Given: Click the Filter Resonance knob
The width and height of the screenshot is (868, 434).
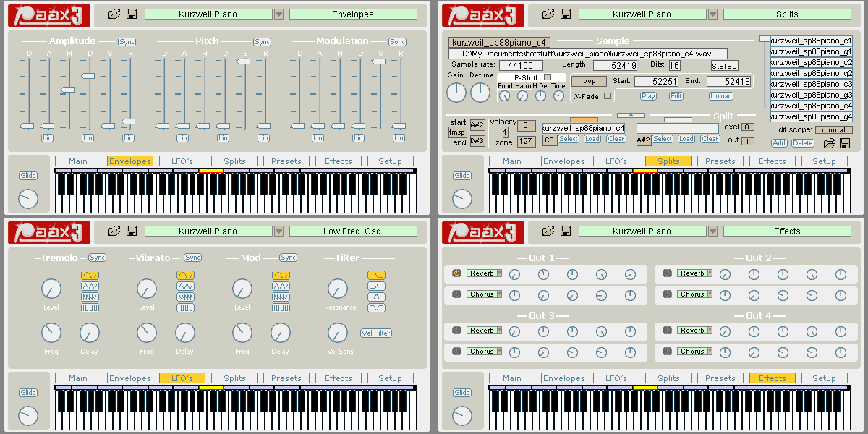Looking at the screenshot, I should click(x=337, y=289).
